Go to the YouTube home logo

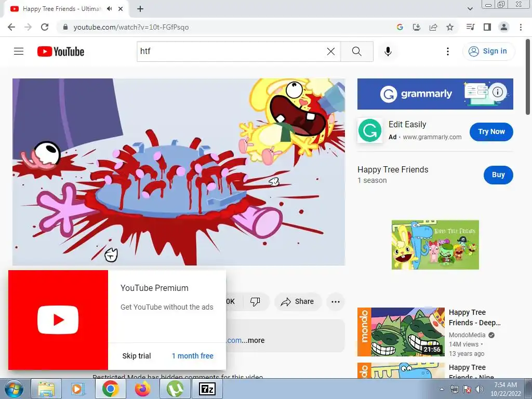coord(61,51)
